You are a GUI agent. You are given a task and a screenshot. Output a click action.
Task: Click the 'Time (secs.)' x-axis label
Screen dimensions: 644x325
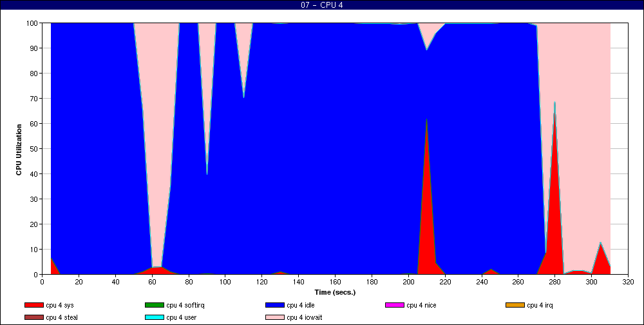(x=335, y=293)
